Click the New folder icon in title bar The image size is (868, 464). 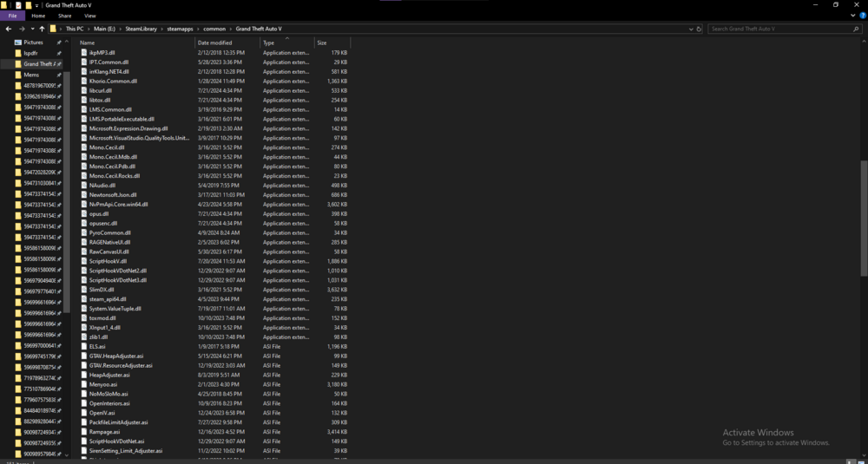tap(29, 5)
